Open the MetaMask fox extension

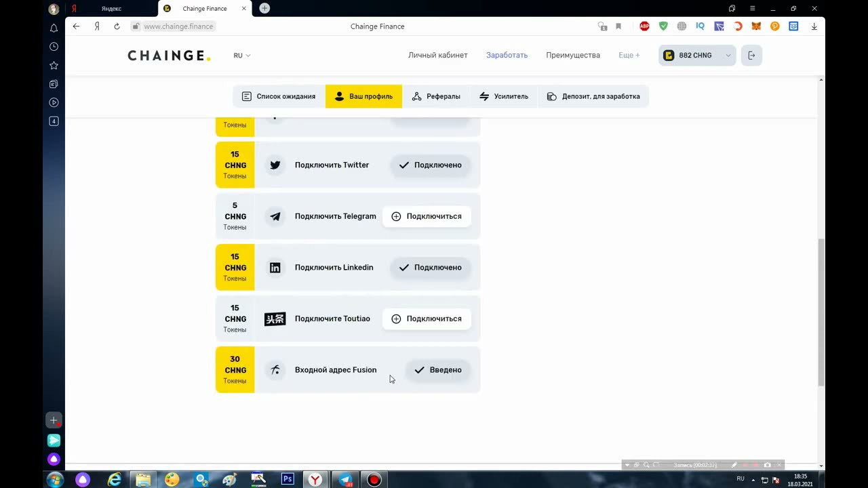click(756, 26)
